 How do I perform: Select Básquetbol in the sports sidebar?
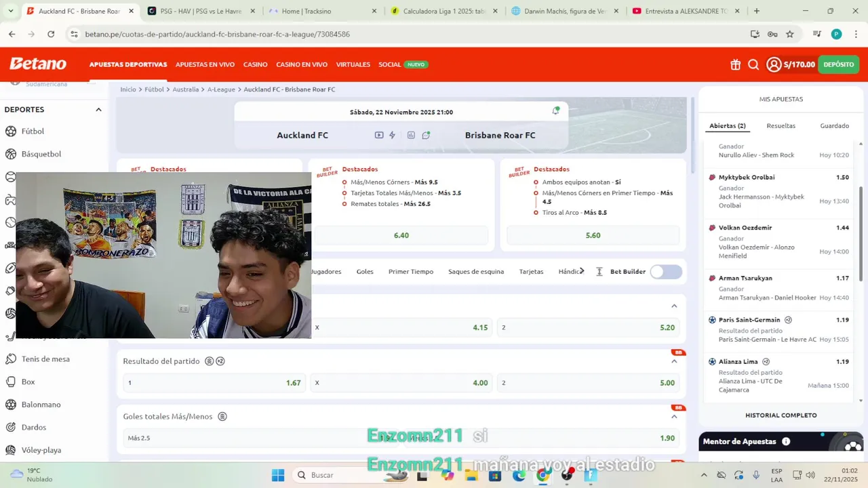pyautogui.click(x=41, y=154)
